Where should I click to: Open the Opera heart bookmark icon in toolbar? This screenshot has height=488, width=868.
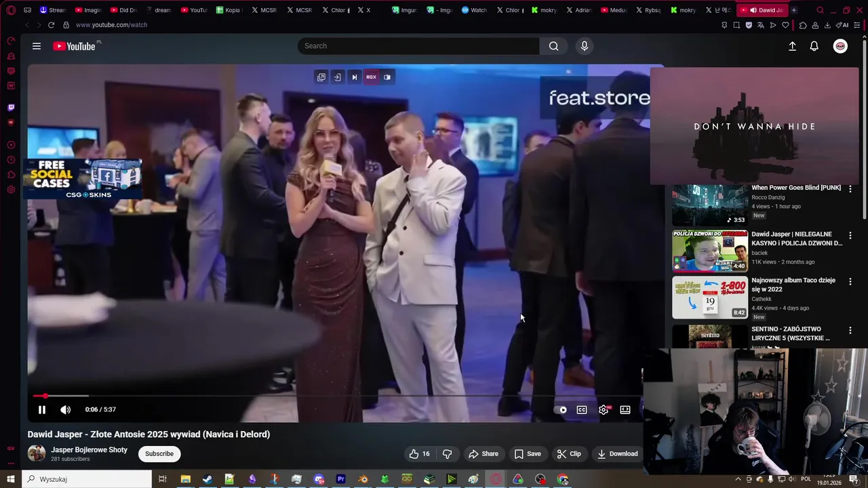pyautogui.click(x=786, y=25)
